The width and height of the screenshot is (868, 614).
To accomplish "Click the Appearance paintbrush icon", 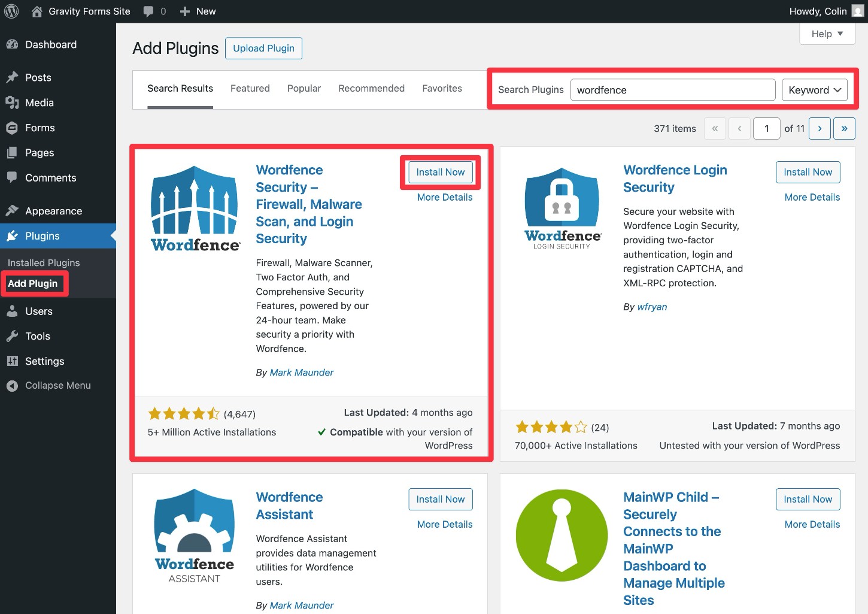I will (x=12, y=211).
